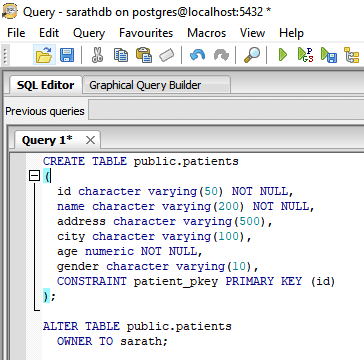Screen dimensions: 364x360
Task: Execute the query with green play icon
Action: (283, 55)
